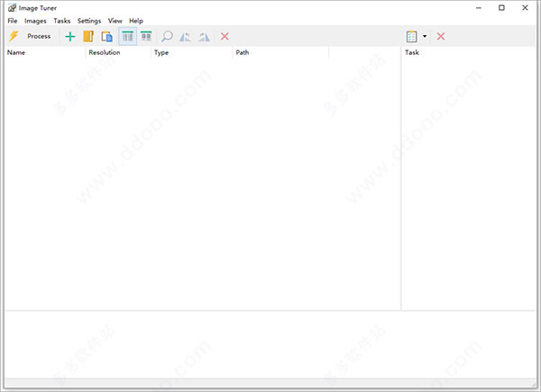Sort by Resolution column header
Screen dimensions: 541x392
(x=118, y=52)
